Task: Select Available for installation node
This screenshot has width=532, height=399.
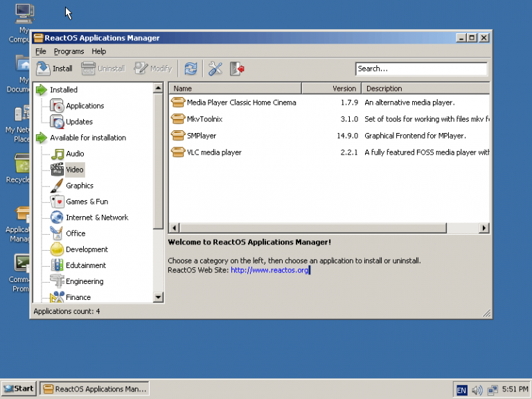Action: click(87, 138)
